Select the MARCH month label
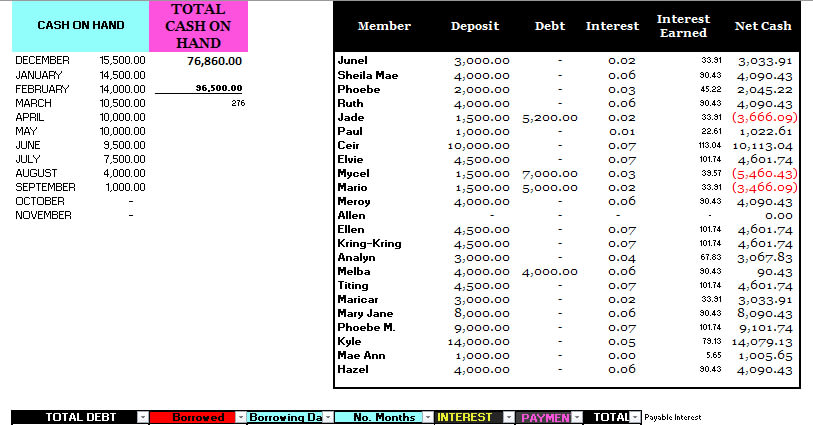Screen dimensions: 813x425 (x=33, y=103)
